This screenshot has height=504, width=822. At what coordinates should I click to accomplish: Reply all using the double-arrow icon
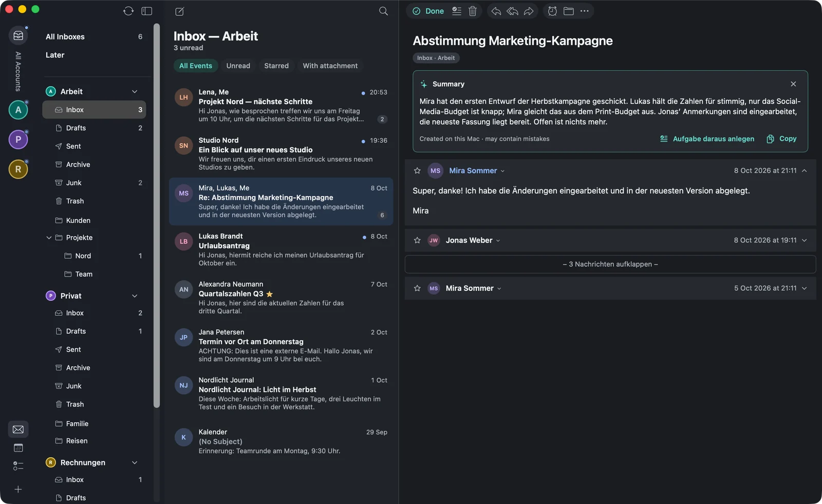click(x=512, y=11)
